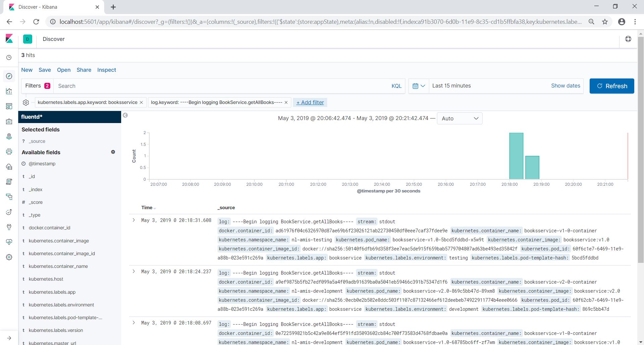The height and width of the screenshot is (345, 644).
Task: Open field settings gear beside Available fields
Action: click(113, 152)
